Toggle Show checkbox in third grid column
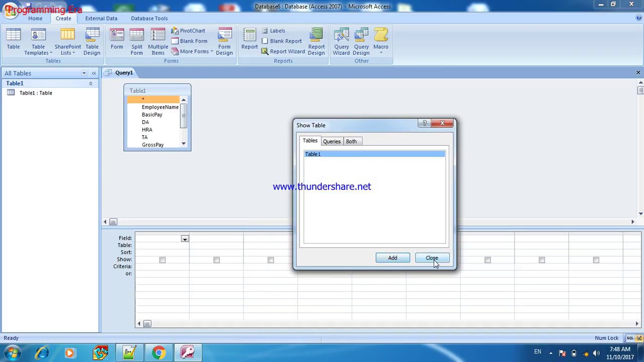The width and height of the screenshot is (644, 362). [271, 260]
